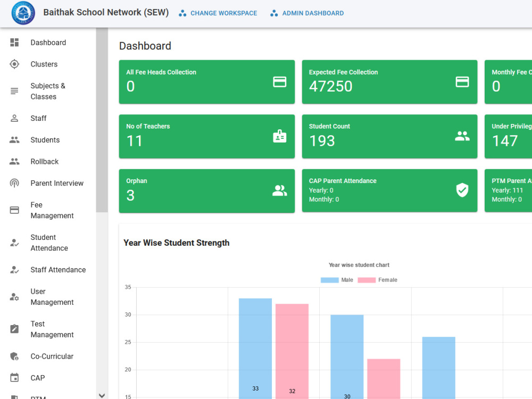Select the Orphan 3 card

point(206,190)
